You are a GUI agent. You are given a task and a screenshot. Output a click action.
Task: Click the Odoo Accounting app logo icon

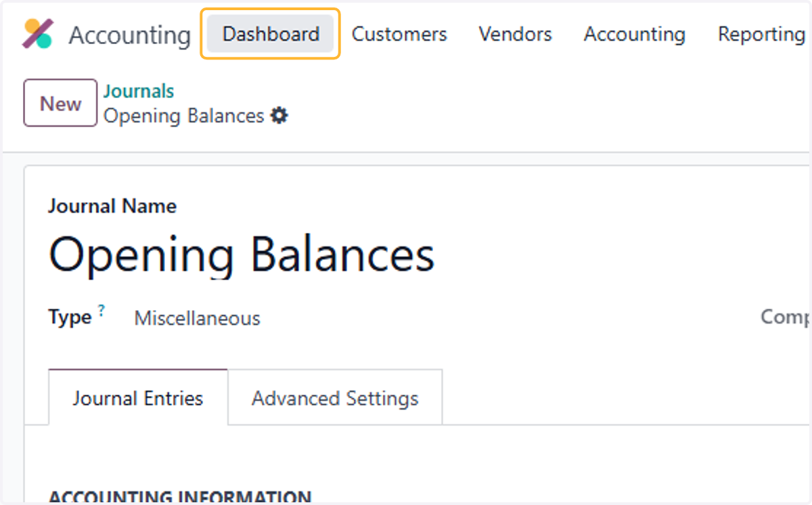point(38,34)
